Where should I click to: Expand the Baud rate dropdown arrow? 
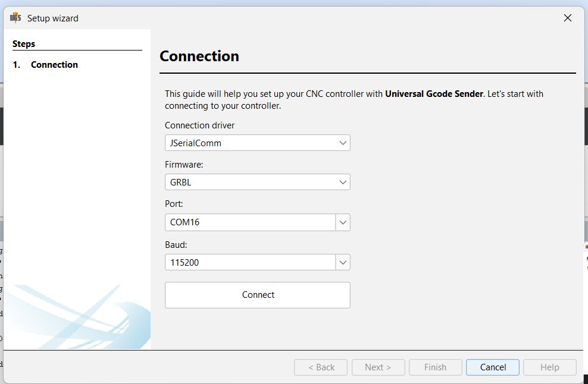(x=343, y=262)
